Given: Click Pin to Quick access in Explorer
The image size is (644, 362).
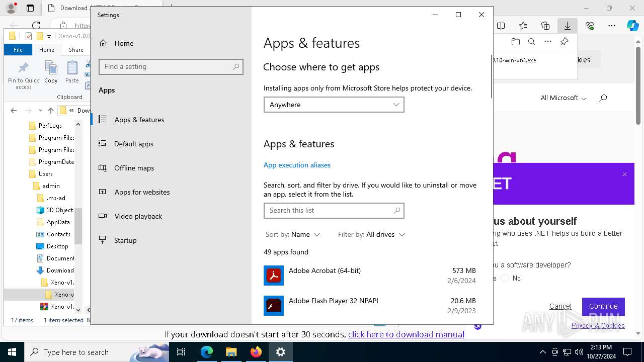Looking at the screenshot, I should [x=23, y=75].
